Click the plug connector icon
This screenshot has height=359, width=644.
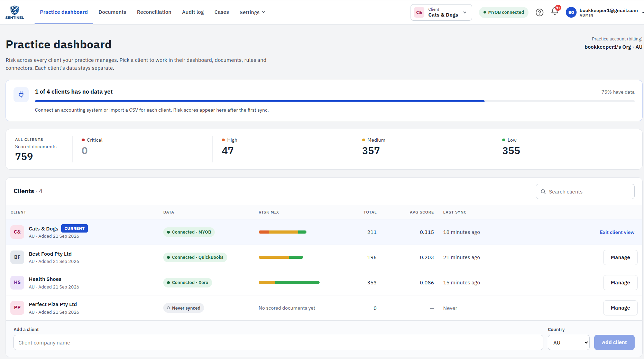click(21, 95)
